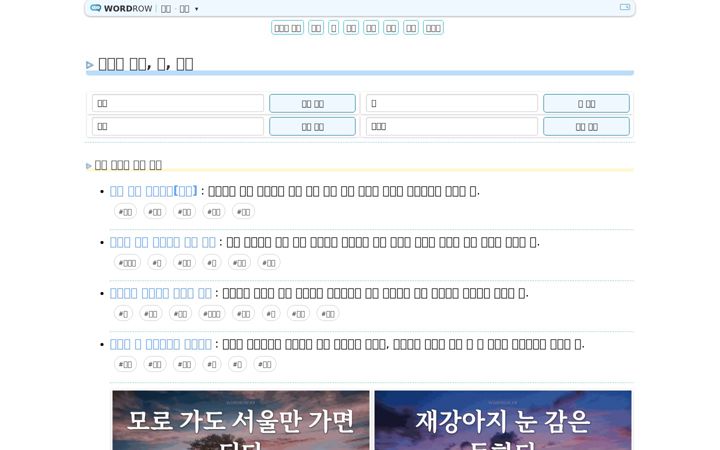Focus the search field holding a single character
This screenshot has height=450, width=720.
coord(452,103)
